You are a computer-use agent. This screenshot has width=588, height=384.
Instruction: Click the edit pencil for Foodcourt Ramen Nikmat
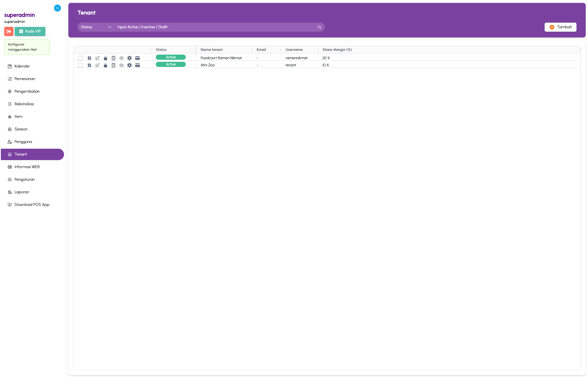click(97, 58)
